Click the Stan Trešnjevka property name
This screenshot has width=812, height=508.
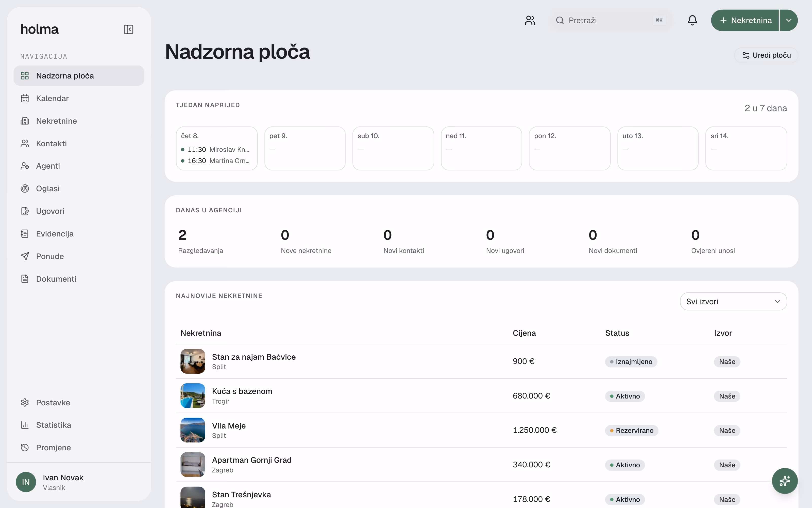point(242,495)
